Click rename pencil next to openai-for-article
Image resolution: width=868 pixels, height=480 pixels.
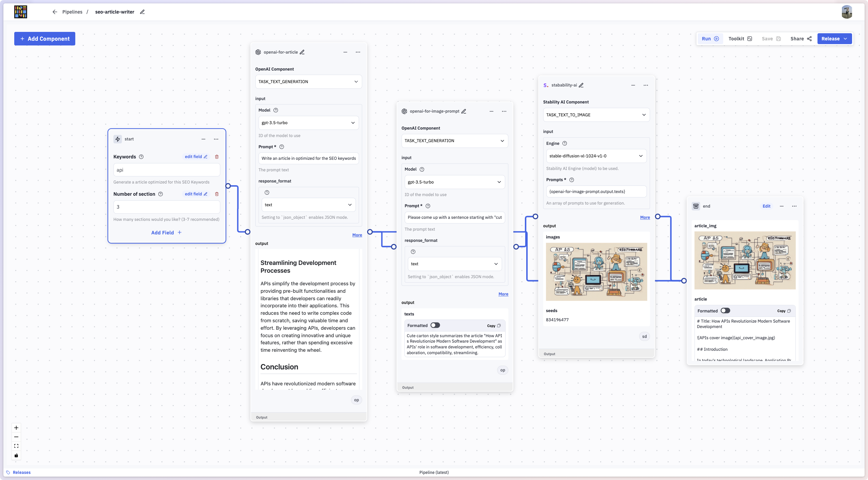[x=302, y=52]
